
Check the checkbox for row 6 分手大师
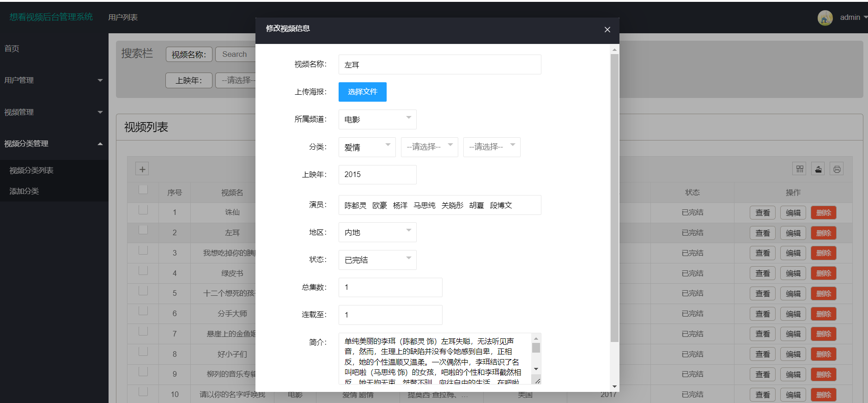tap(143, 311)
